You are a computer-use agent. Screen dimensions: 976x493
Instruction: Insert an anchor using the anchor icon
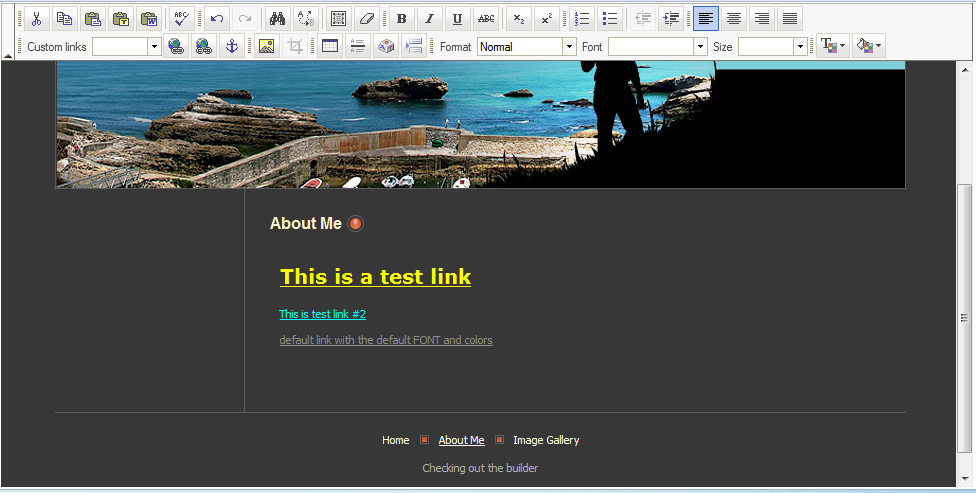pyautogui.click(x=231, y=46)
